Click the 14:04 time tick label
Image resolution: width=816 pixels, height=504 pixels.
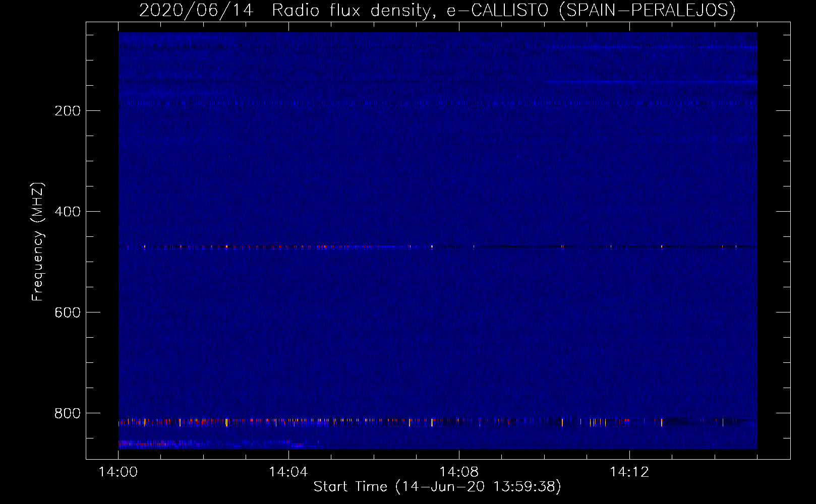tap(288, 472)
